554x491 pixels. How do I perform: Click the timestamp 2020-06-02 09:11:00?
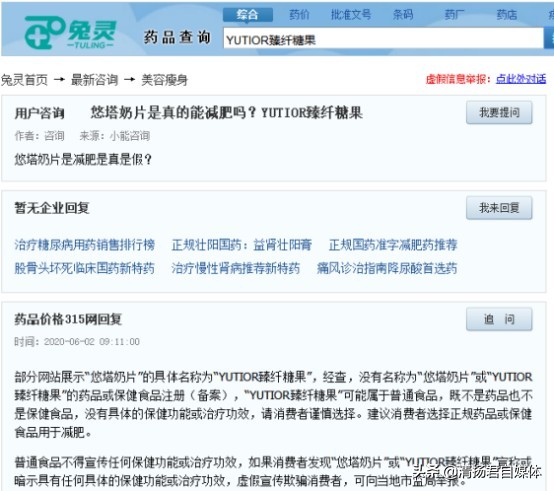click(x=92, y=342)
